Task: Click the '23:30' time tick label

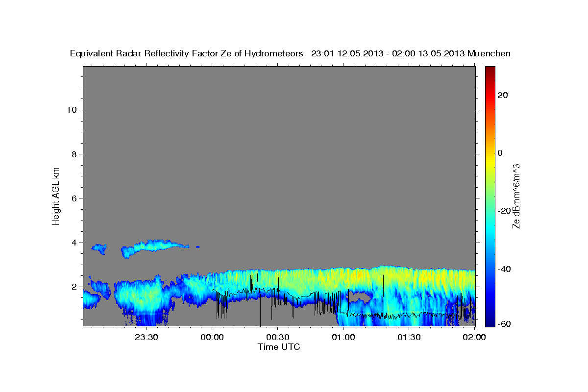Action: pos(146,337)
